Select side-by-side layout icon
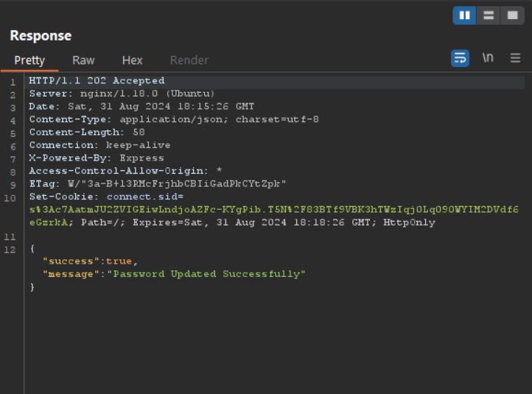 pyautogui.click(x=464, y=15)
